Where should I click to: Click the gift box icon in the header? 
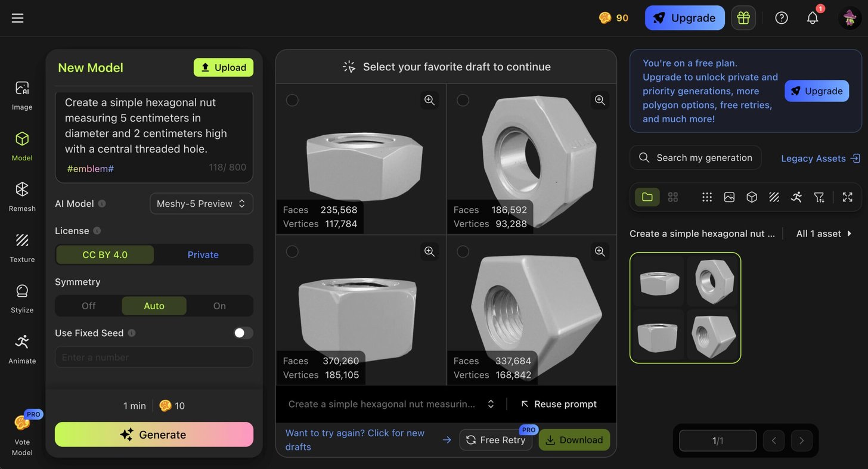pyautogui.click(x=743, y=18)
